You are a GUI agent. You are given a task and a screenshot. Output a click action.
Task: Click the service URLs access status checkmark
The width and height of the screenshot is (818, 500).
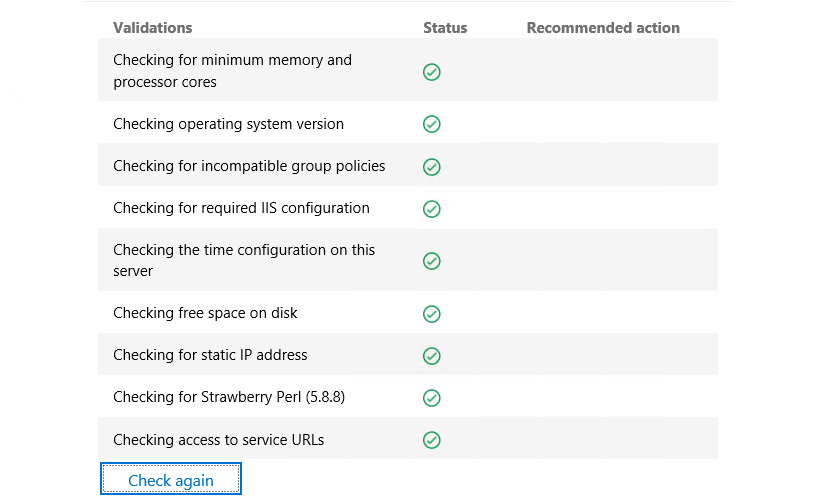[431, 440]
